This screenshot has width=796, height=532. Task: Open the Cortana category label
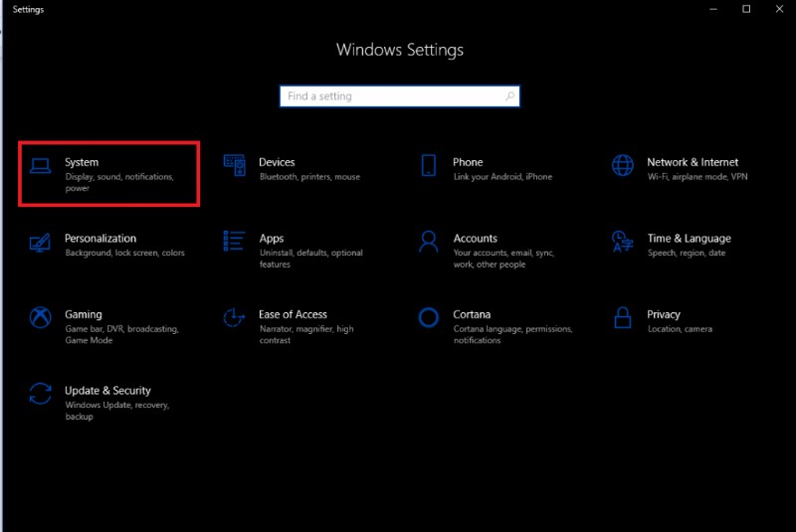(472, 314)
